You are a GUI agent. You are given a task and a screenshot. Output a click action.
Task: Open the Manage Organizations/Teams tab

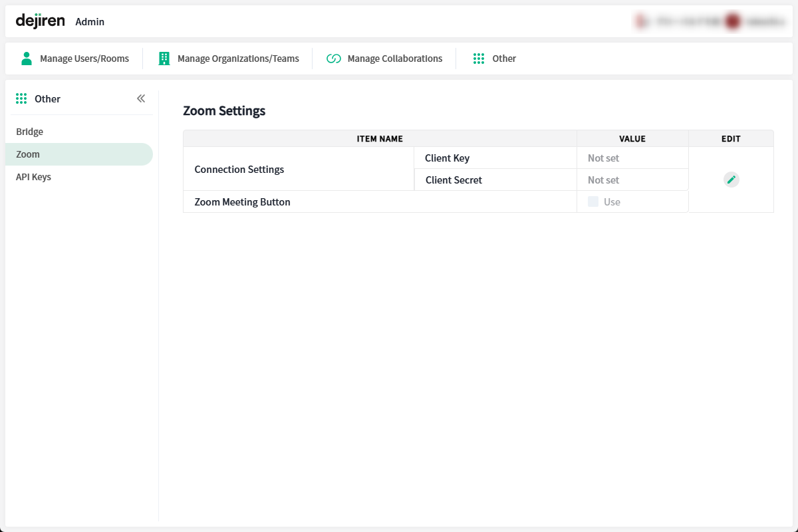(229, 59)
